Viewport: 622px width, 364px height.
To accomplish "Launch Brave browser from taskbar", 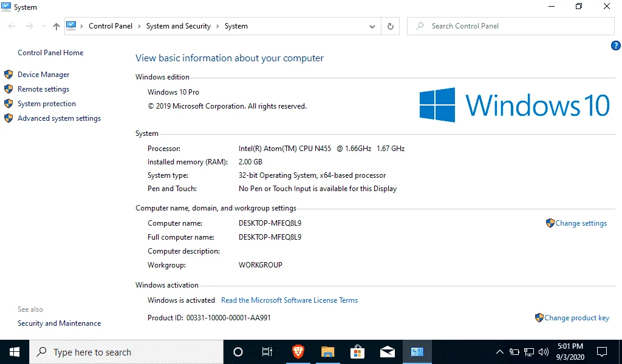I will pos(298,352).
